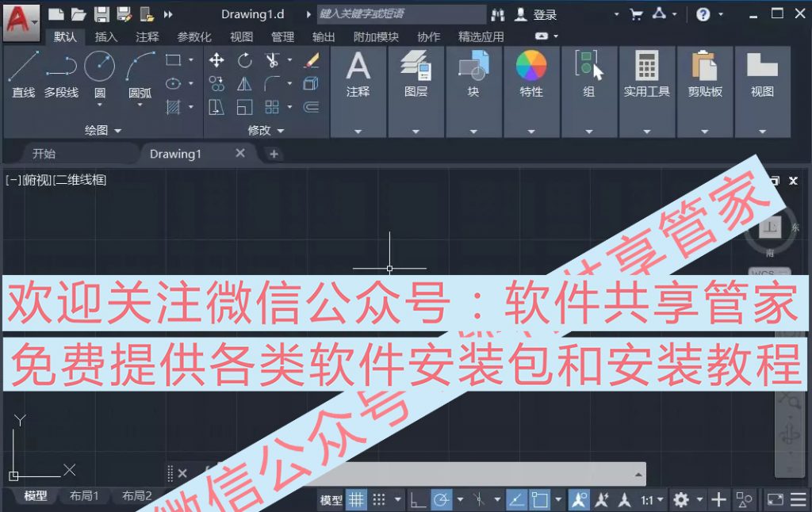
Task: Click the ViewCube 上 top face
Action: pyautogui.click(x=769, y=227)
